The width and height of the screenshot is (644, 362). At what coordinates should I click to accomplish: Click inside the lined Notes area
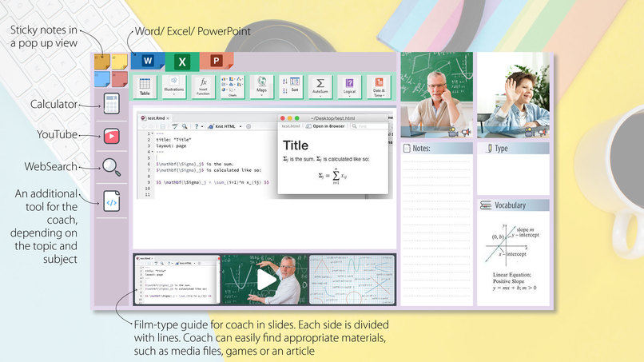click(436, 230)
